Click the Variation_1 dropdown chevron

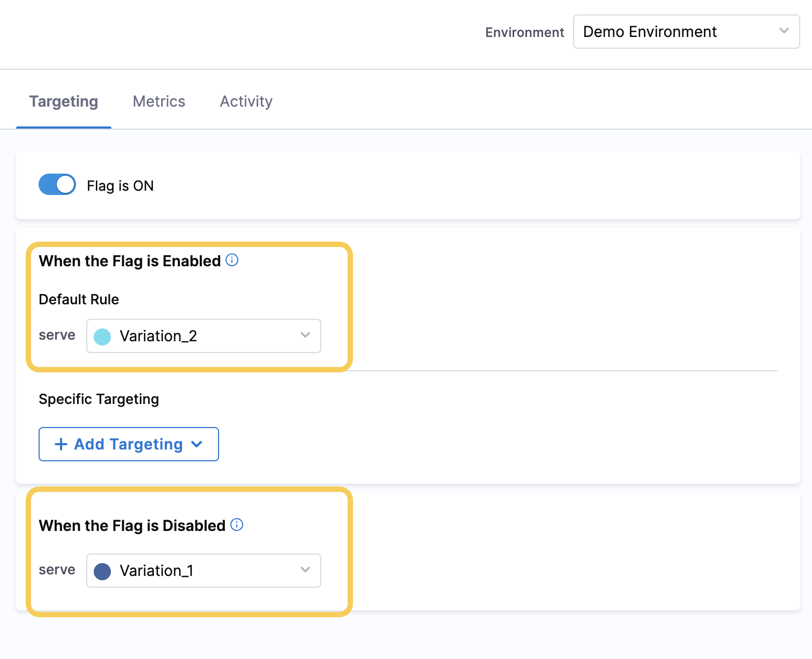tap(305, 570)
